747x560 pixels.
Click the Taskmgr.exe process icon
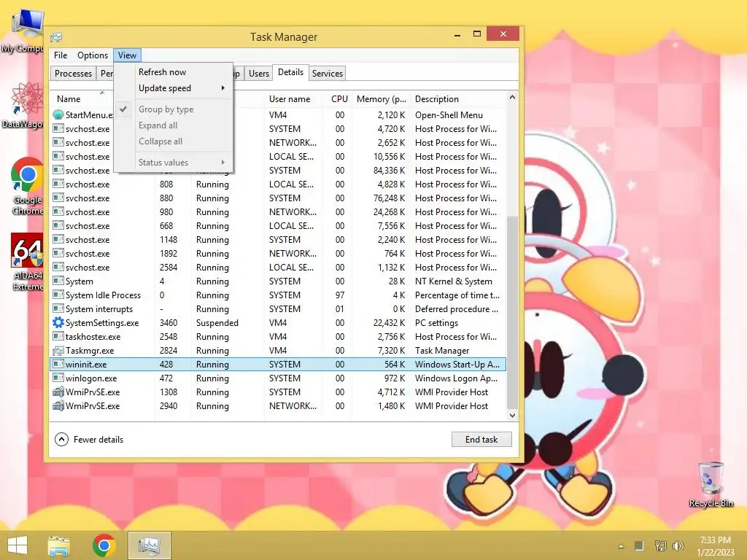(58, 351)
